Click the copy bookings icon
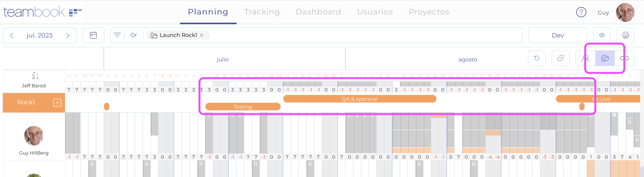 (x=560, y=58)
